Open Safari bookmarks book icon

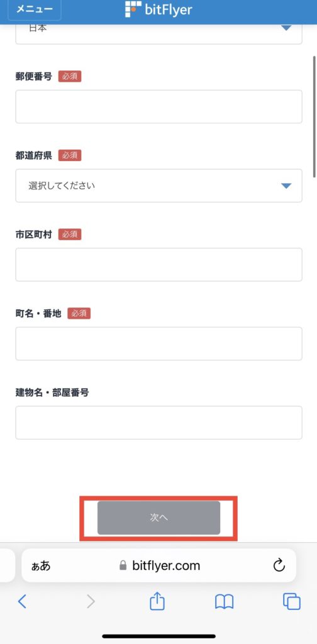pyautogui.click(x=224, y=602)
